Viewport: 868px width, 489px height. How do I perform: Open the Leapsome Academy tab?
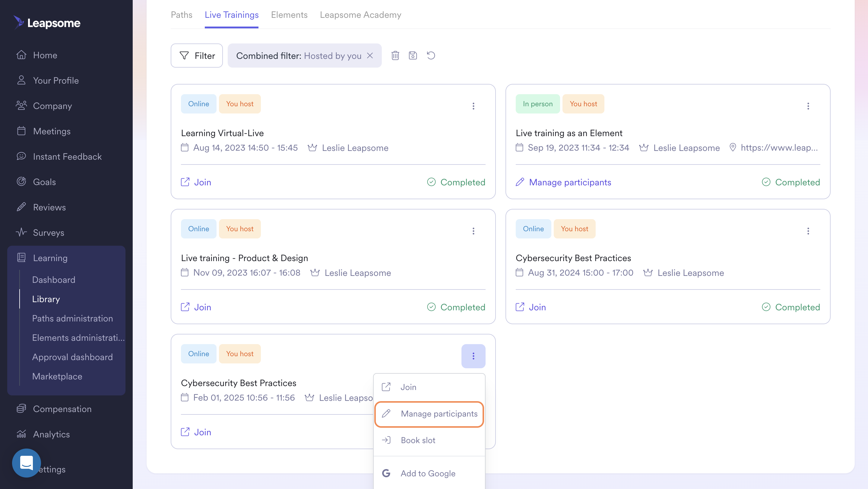360,15
